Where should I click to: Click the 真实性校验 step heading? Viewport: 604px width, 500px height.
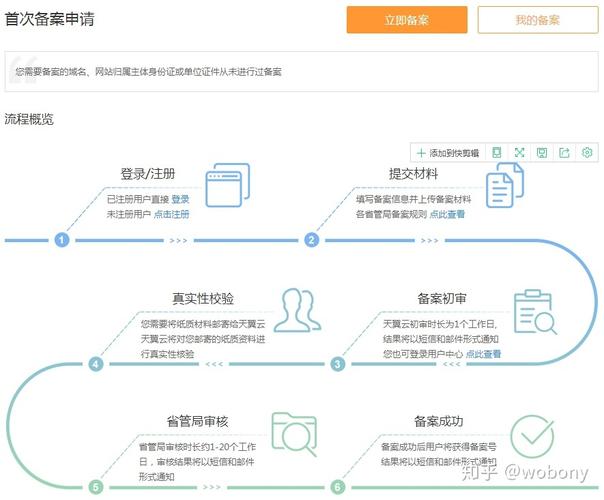(x=203, y=298)
